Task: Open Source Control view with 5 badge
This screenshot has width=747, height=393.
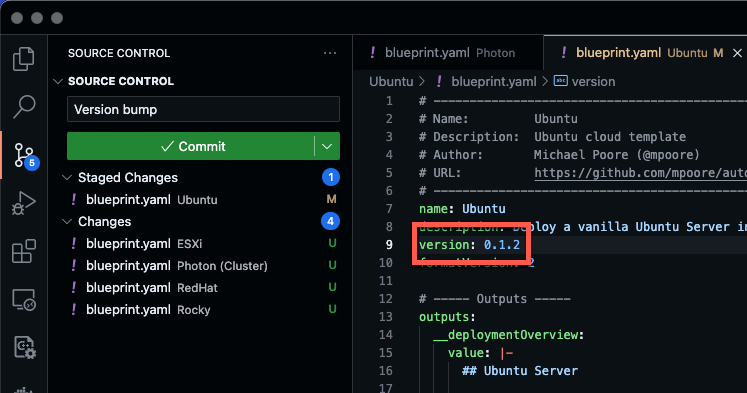Action: pos(25,155)
